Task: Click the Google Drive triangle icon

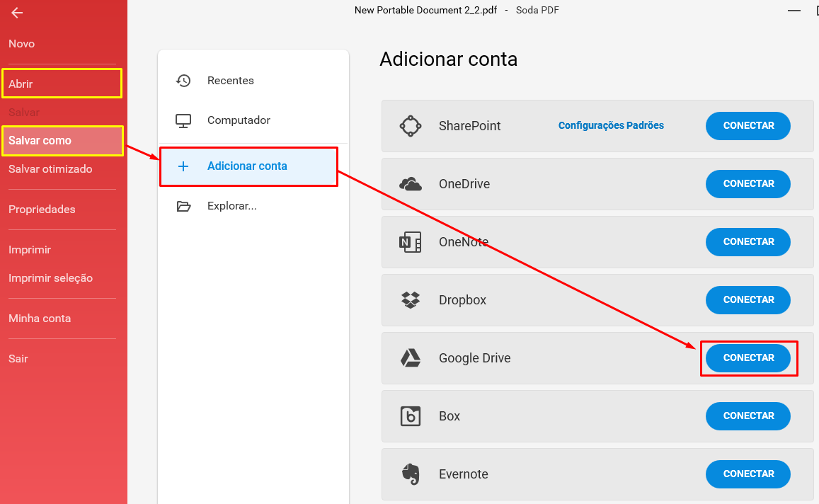Action: (x=411, y=357)
